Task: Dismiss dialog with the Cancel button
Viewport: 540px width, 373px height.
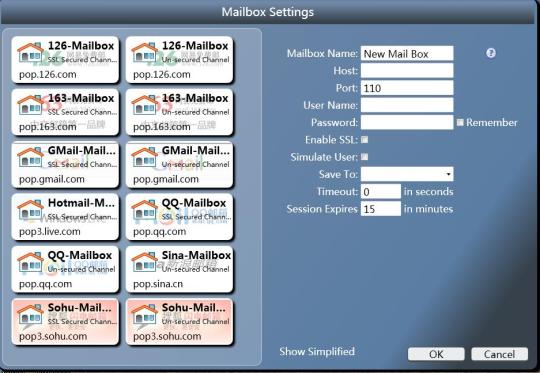Action: (499, 354)
